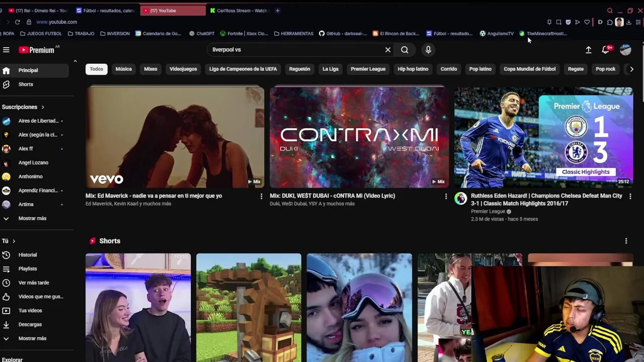Select the La Liga filter chip

331,69
